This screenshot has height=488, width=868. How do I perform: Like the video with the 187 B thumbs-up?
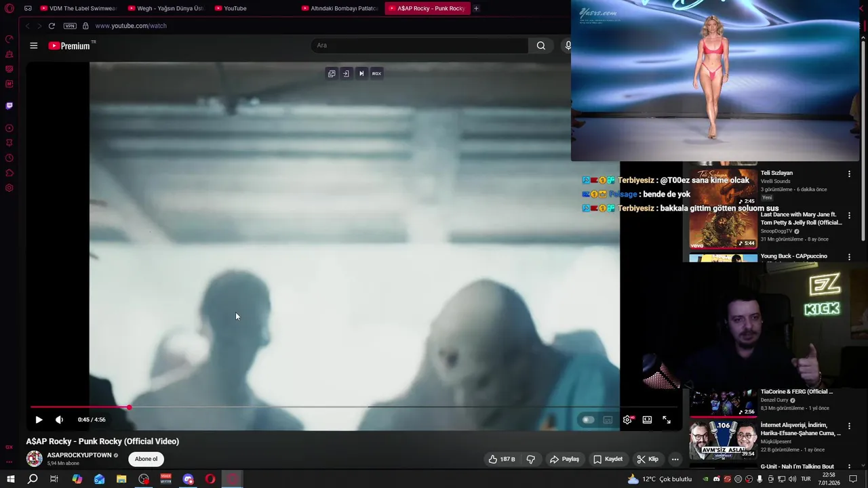(x=502, y=459)
